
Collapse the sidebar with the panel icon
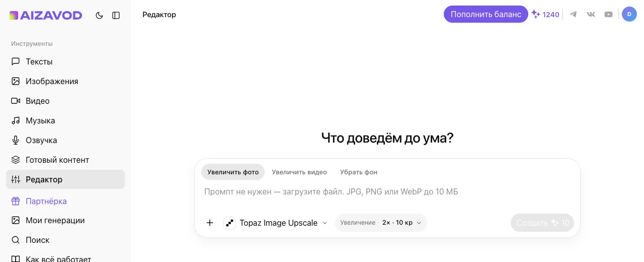[116, 15]
